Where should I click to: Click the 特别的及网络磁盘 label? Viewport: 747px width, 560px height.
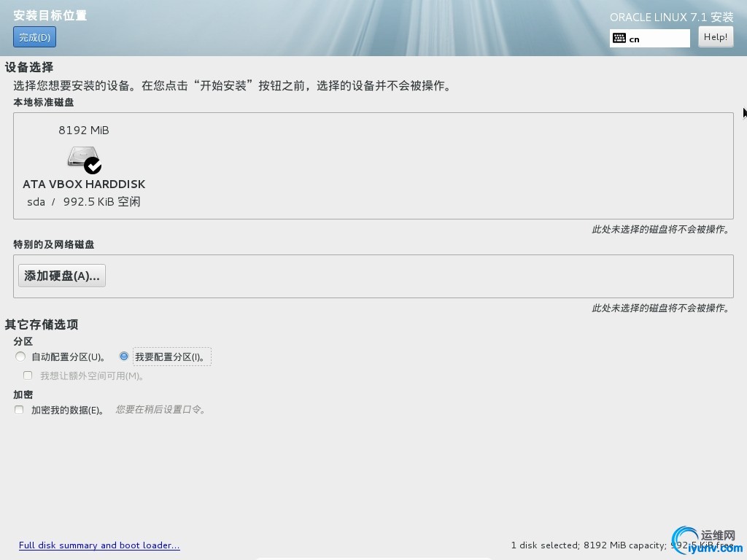(x=54, y=244)
